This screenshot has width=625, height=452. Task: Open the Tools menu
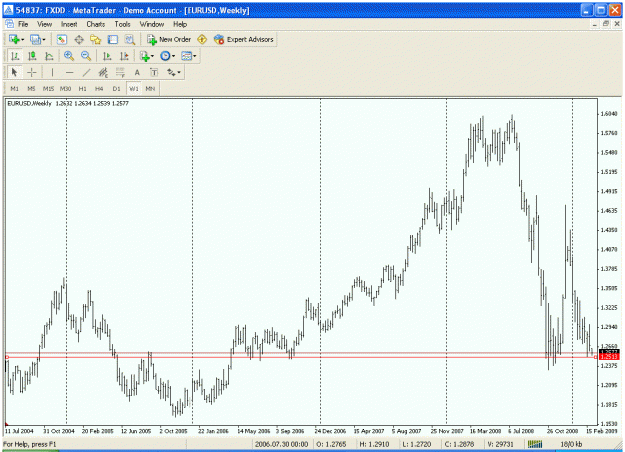(x=122, y=24)
